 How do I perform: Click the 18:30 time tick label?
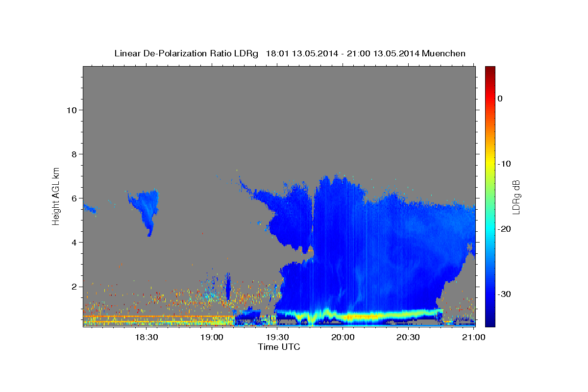click(146, 338)
